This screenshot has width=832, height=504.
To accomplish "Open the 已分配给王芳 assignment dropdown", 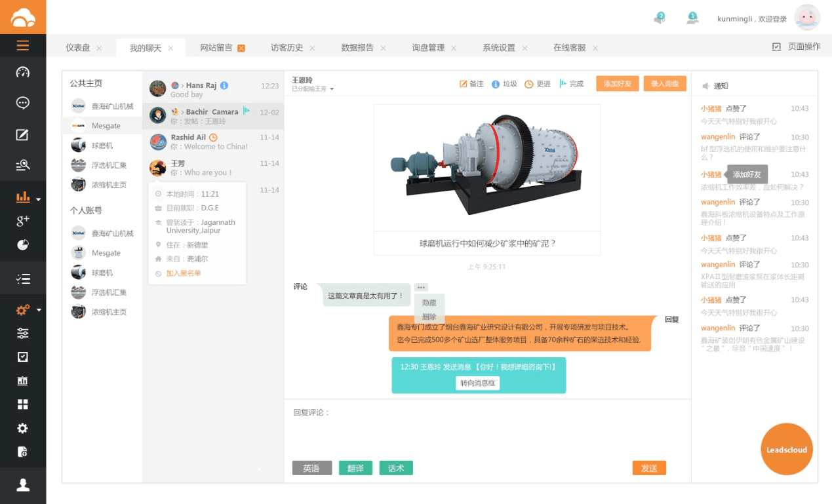I will 313,88.
